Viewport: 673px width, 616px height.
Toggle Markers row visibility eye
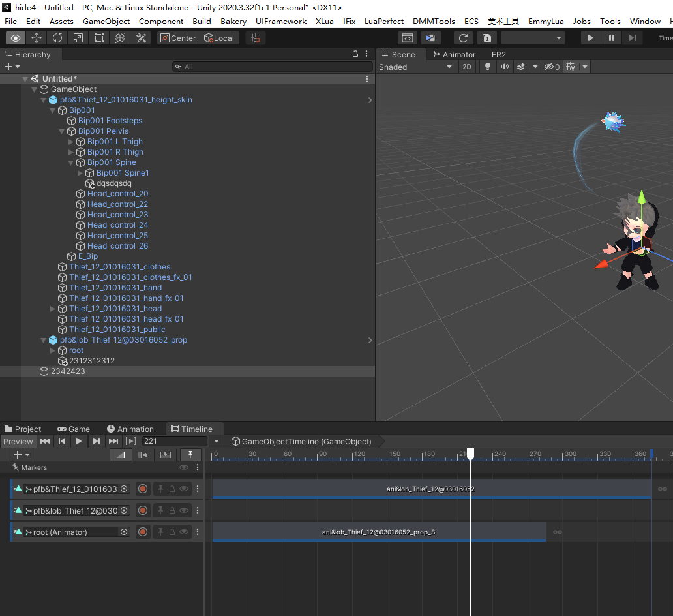tap(184, 467)
